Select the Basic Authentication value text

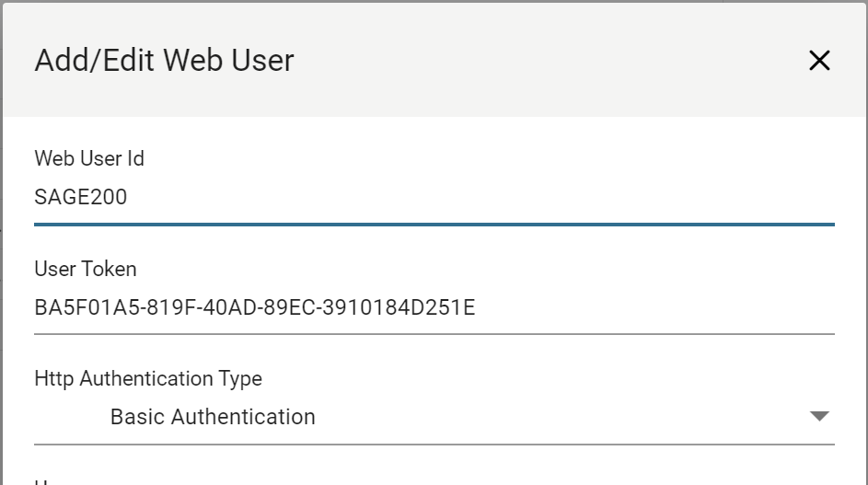pyautogui.click(x=213, y=417)
